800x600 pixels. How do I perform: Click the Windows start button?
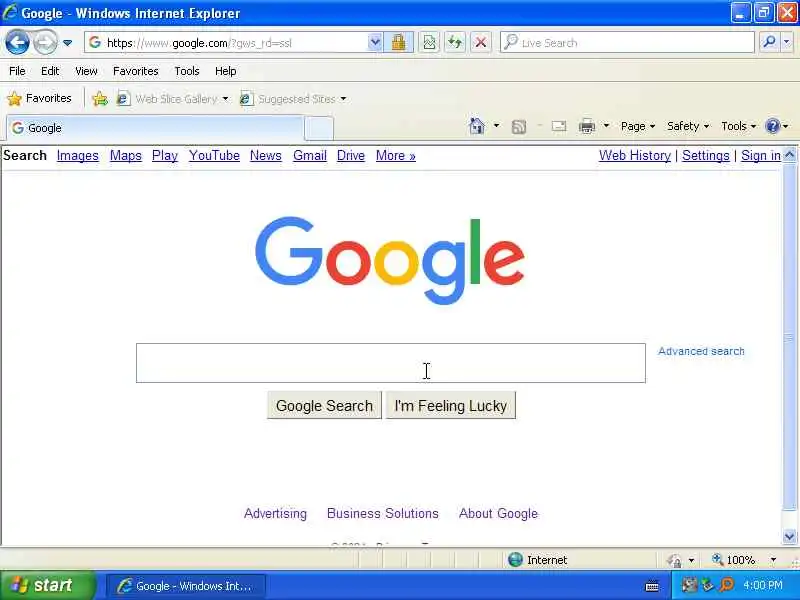pos(47,585)
